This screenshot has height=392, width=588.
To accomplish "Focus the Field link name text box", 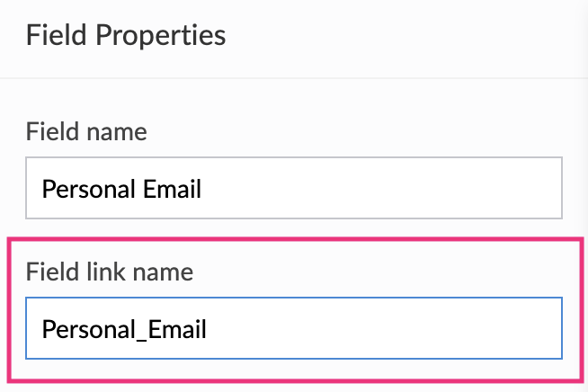I will [294, 329].
